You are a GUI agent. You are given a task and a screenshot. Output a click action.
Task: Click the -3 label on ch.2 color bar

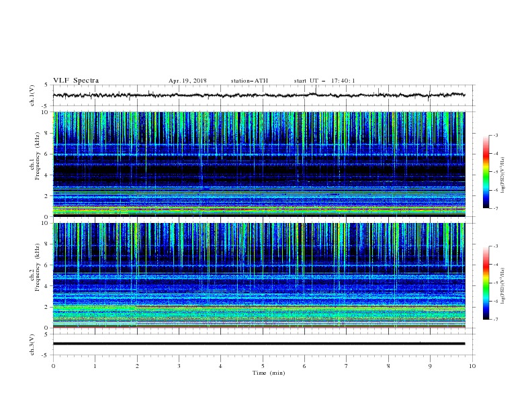tap(495, 246)
